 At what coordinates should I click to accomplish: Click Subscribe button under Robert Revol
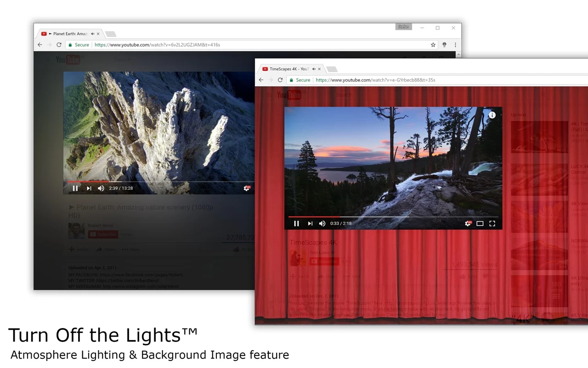(103, 235)
